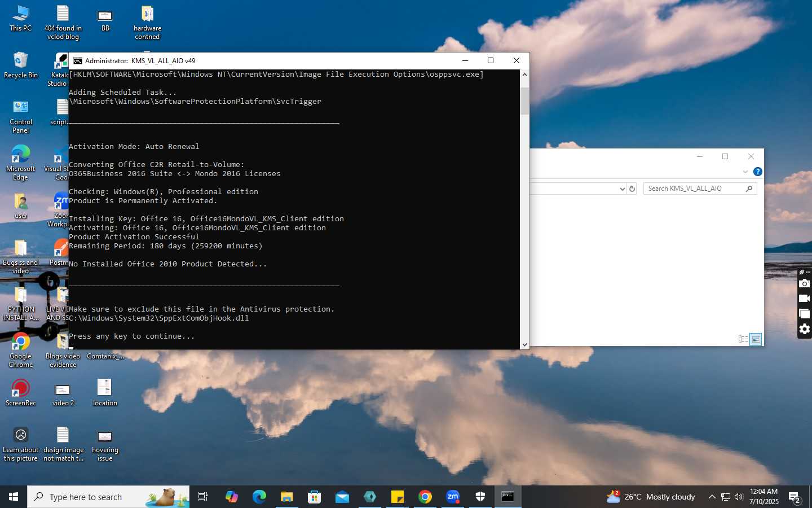This screenshot has height=508, width=812.
Task: Select the 'Learn about this picture' icon
Action: click(21, 444)
